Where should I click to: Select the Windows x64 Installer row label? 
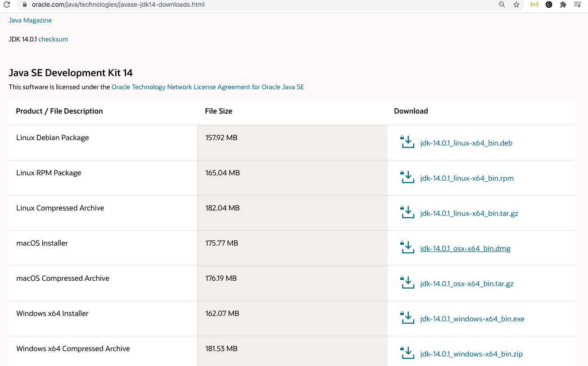52,313
